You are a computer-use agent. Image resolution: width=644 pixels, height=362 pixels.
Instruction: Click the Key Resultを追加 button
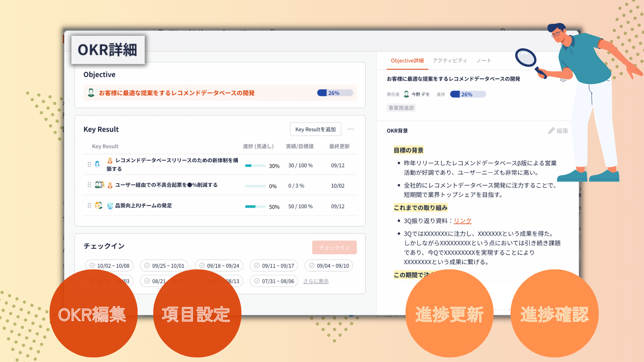coord(316,129)
